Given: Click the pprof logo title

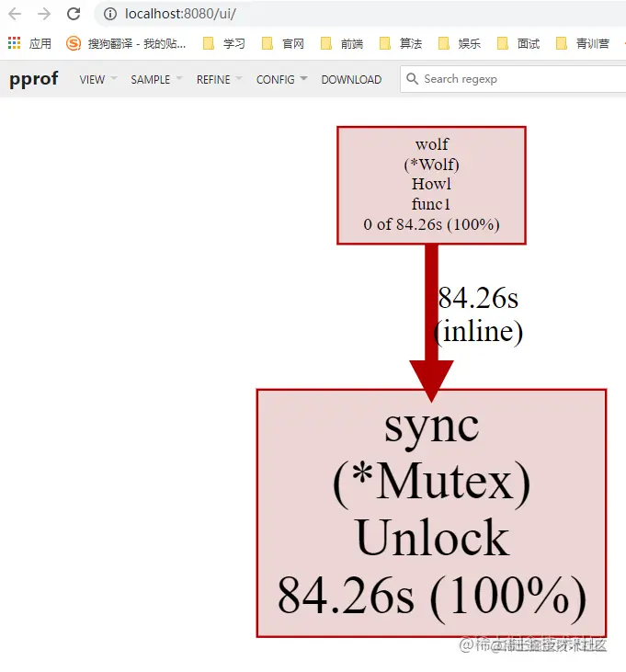Looking at the screenshot, I should click(33, 79).
